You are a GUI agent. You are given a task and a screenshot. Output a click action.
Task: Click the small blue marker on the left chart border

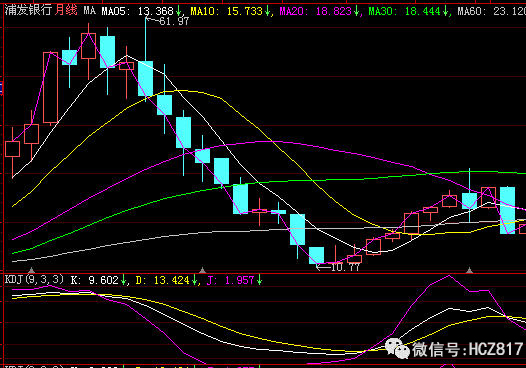click(1, 88)
